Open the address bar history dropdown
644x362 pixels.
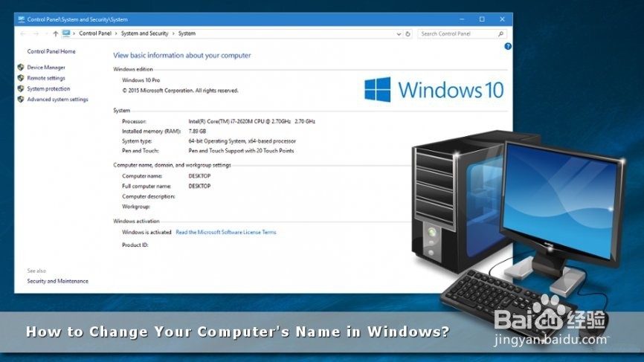coord(399,34)
